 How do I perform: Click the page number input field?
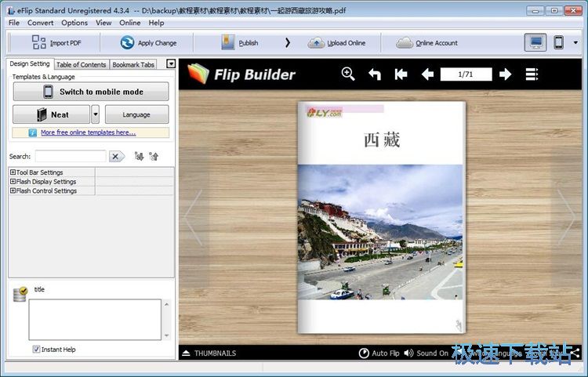(x=466, y=74)
